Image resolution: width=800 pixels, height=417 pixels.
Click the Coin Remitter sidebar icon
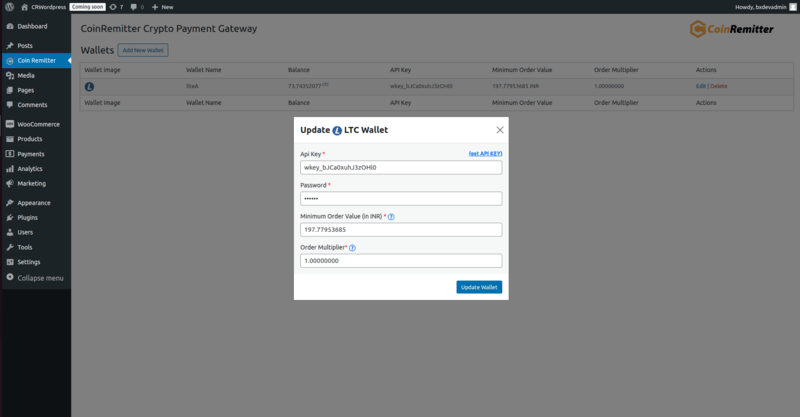(x=10, y=61)
